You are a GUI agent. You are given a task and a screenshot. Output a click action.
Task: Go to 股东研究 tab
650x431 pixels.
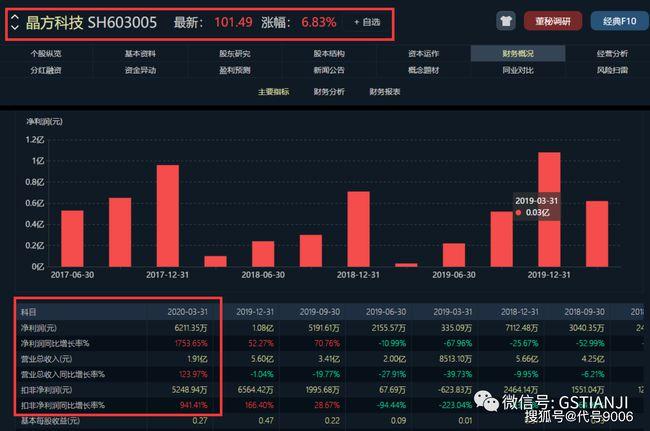tap(235, 53)
